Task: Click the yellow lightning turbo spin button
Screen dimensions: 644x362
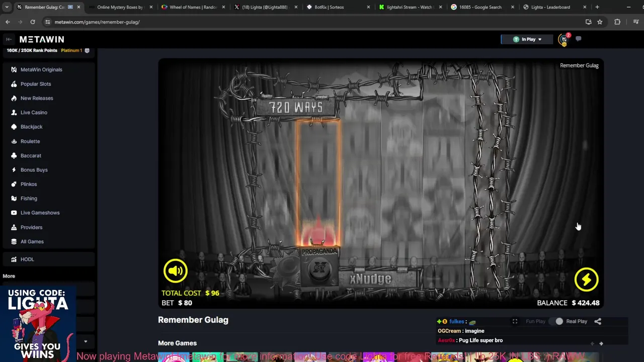Action: 587,280
